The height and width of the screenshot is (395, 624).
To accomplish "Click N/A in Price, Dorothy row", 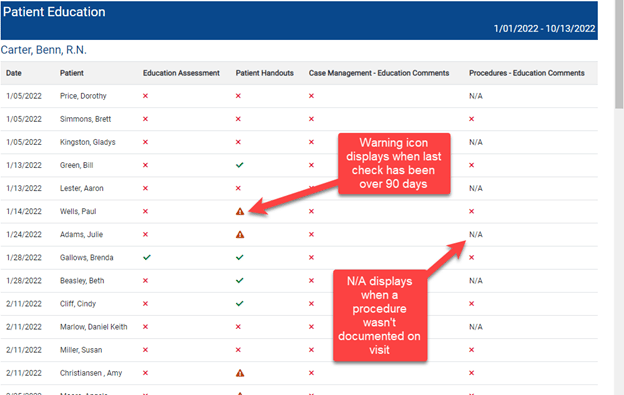I will [476, 96].
